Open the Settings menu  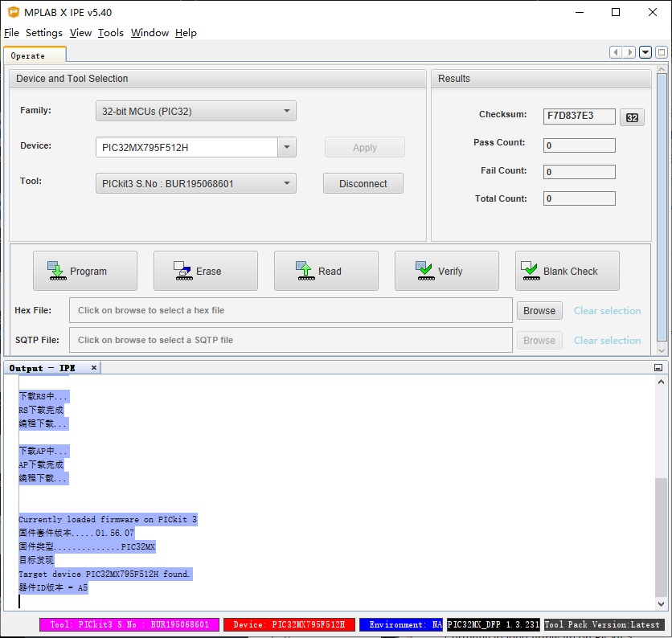43,33
